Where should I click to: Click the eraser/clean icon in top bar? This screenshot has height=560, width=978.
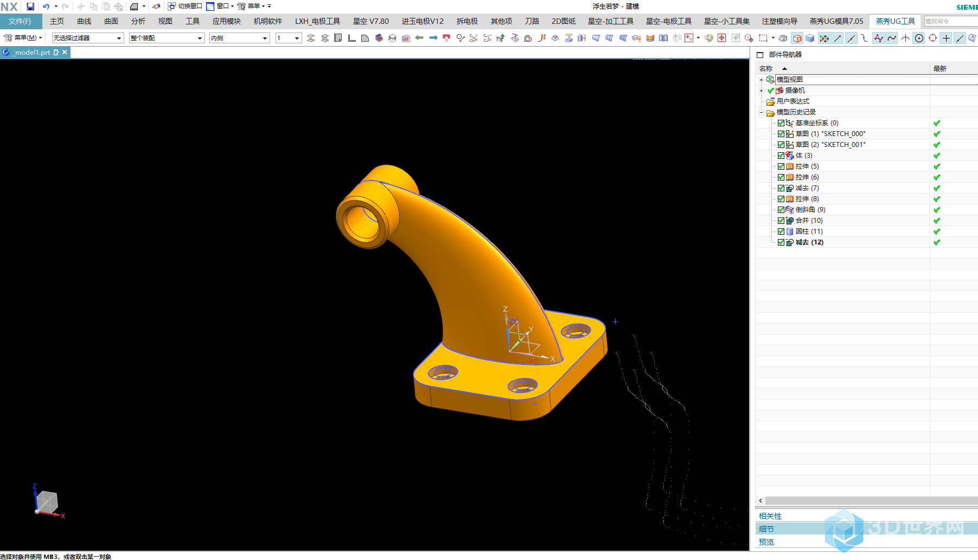click(x=156, y=7)
